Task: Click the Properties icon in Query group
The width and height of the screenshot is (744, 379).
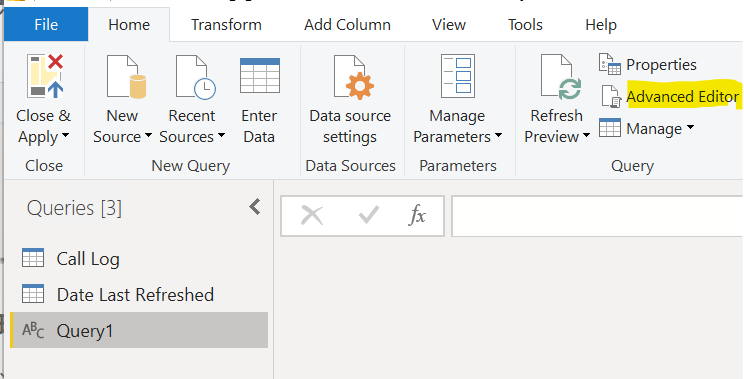Action: pyautogui.click(x=610, y=64)
